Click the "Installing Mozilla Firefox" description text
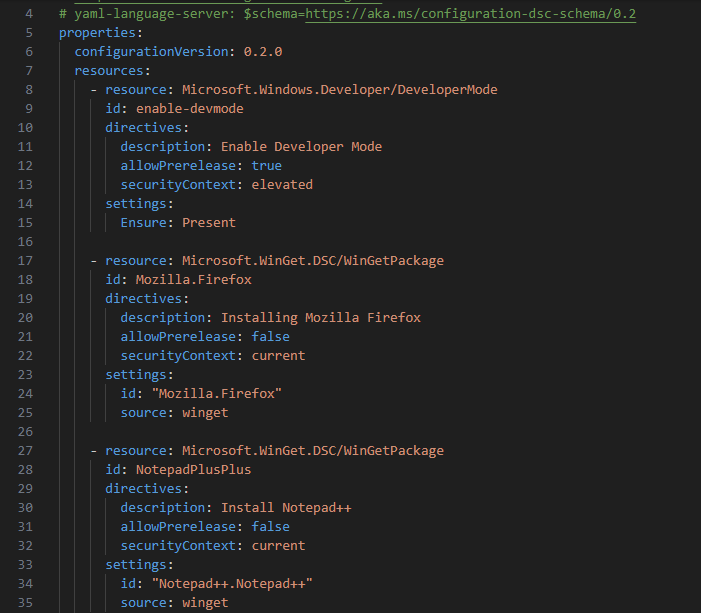The image size is (701, 613). [320, 318]
